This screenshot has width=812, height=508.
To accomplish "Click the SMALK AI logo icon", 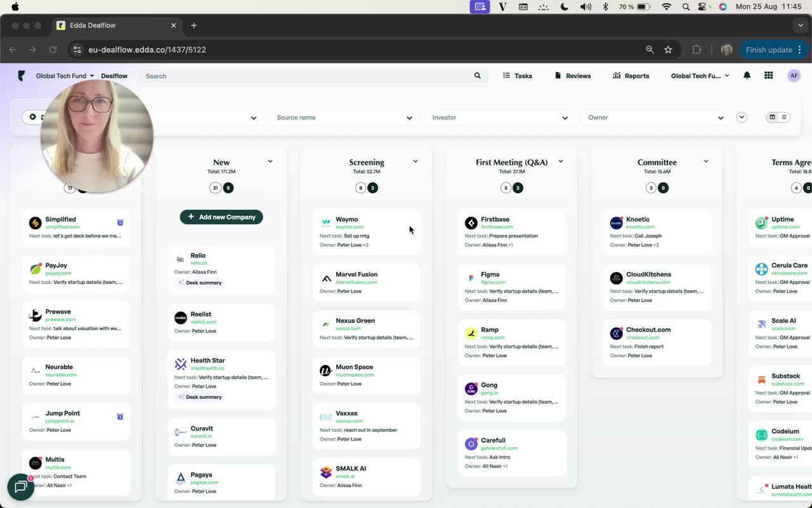I will 326,472.
